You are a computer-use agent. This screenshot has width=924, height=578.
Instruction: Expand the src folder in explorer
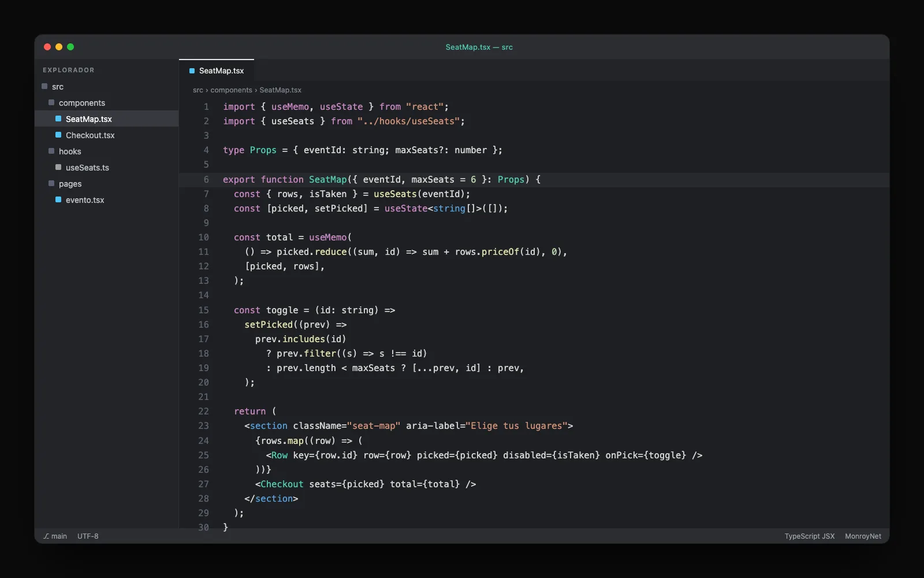pos(107,87)
